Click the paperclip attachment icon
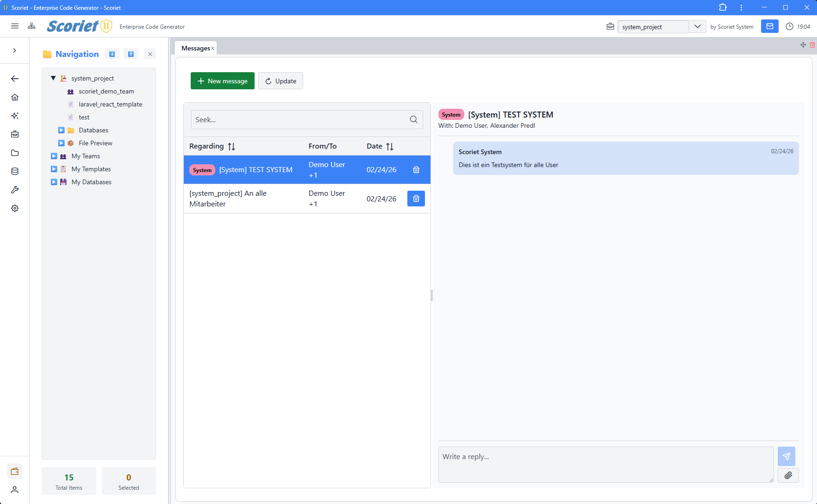 tap(788, 475)
